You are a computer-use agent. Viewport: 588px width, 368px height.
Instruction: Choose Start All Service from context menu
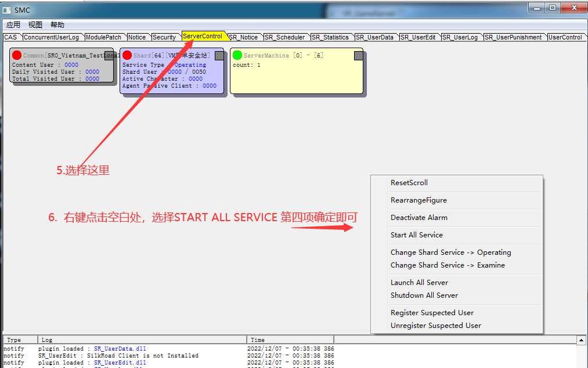pyautogui.click(x=416, y=235)
